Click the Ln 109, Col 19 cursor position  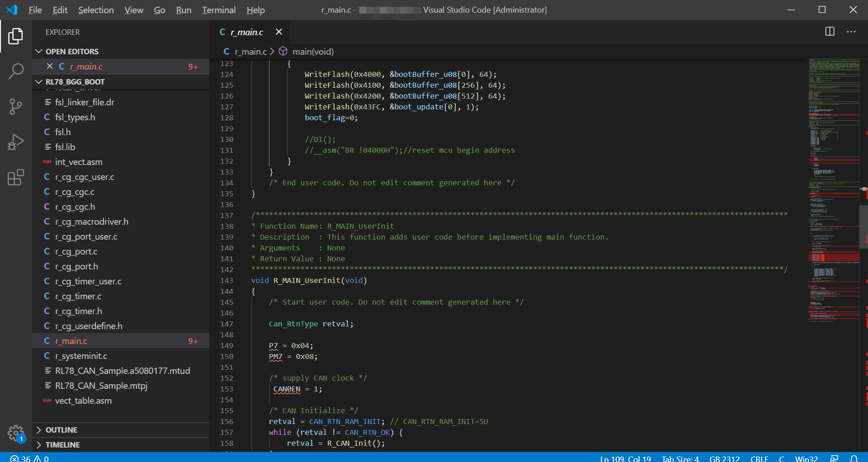point(625,458)
